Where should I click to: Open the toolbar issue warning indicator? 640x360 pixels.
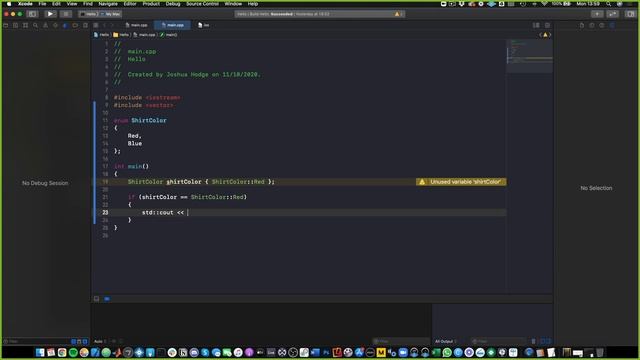pyautogui.click(x=397, y=14)
